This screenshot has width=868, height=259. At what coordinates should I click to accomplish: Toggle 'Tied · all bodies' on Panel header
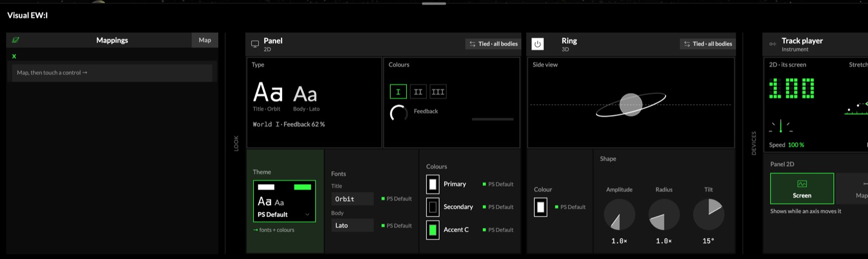pos(494,44)
